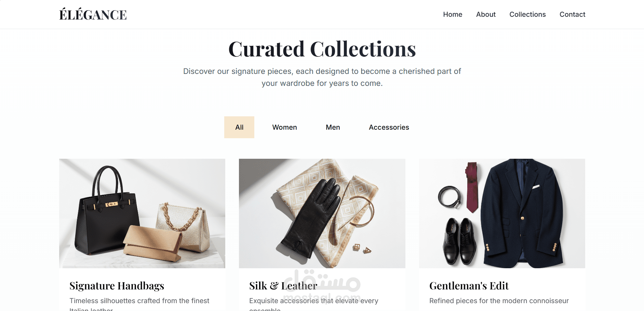Filter collections by Women
Screen dimensions: 644x311
point(284,127)
